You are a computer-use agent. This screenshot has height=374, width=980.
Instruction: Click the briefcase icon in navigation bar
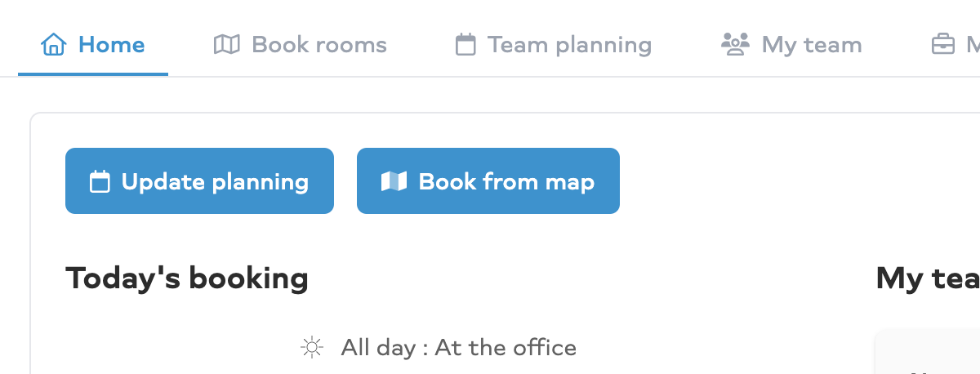point(942,44)
